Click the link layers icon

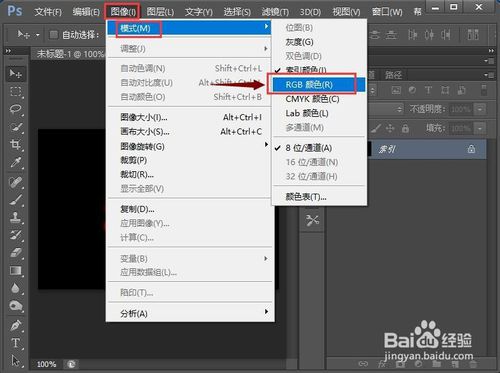[363, 364]
